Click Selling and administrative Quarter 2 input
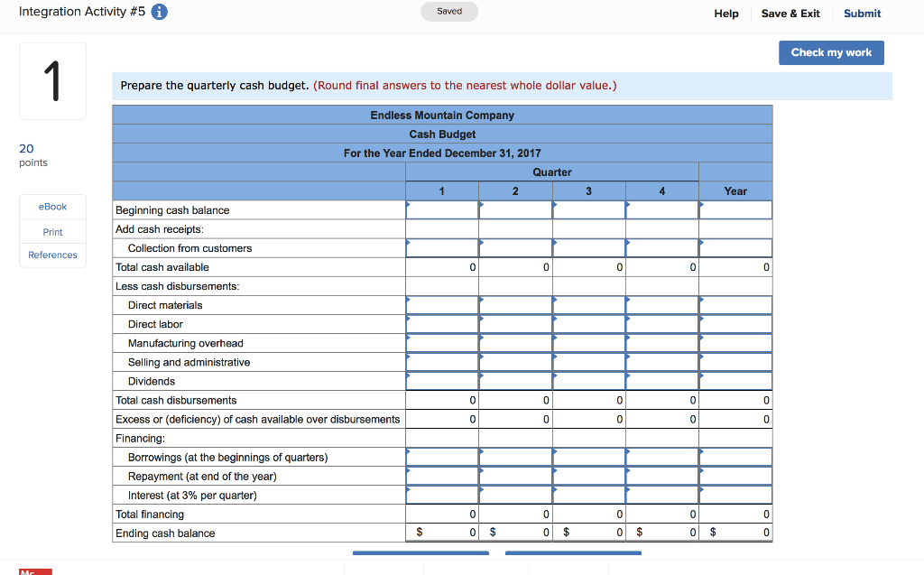Image resolution: width=924 pixels, height=575 pixels. [x=515, y=362]
